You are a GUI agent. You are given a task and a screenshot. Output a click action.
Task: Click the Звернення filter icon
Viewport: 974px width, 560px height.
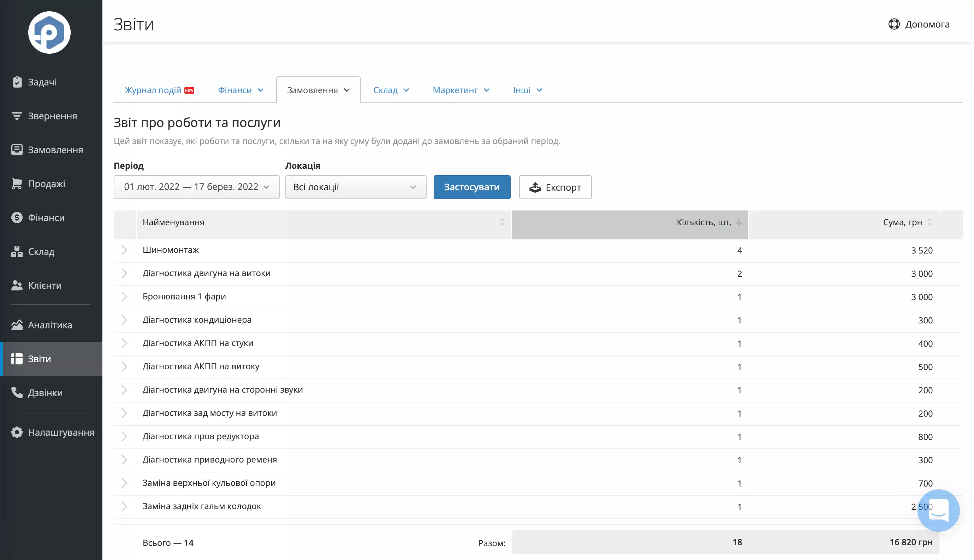17,116
